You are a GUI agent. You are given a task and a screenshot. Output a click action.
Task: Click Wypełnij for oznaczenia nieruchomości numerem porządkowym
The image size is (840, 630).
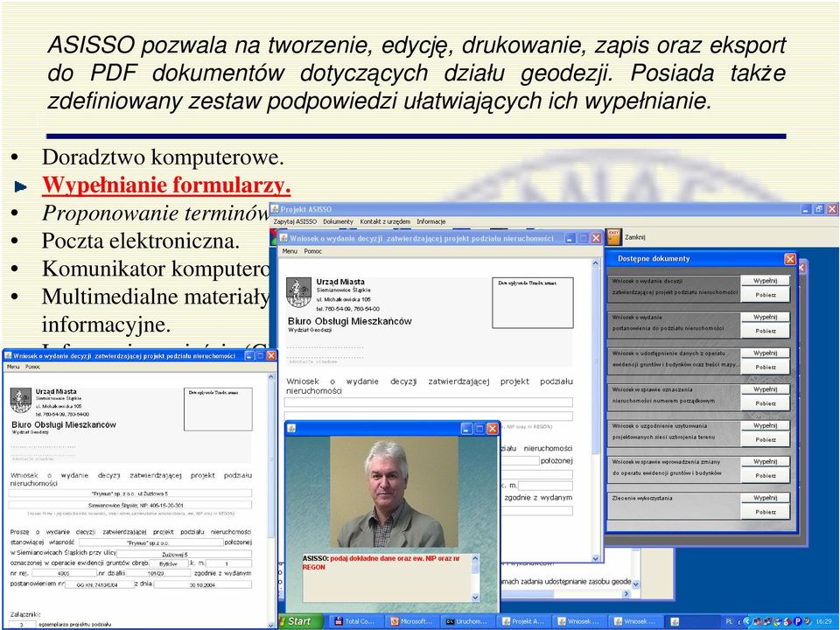click(765, 388)
